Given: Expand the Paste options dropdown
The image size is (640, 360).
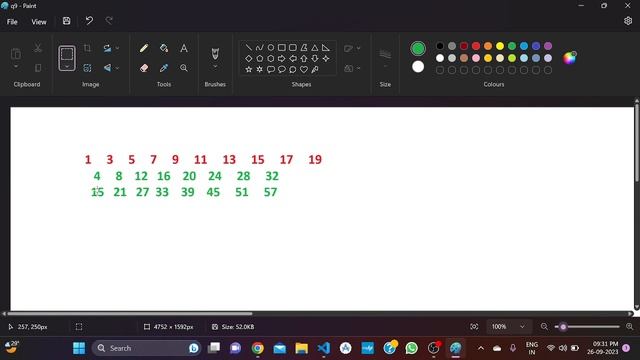Looking at the screenshot, I should pyautogui.click(x=16, y=67).
